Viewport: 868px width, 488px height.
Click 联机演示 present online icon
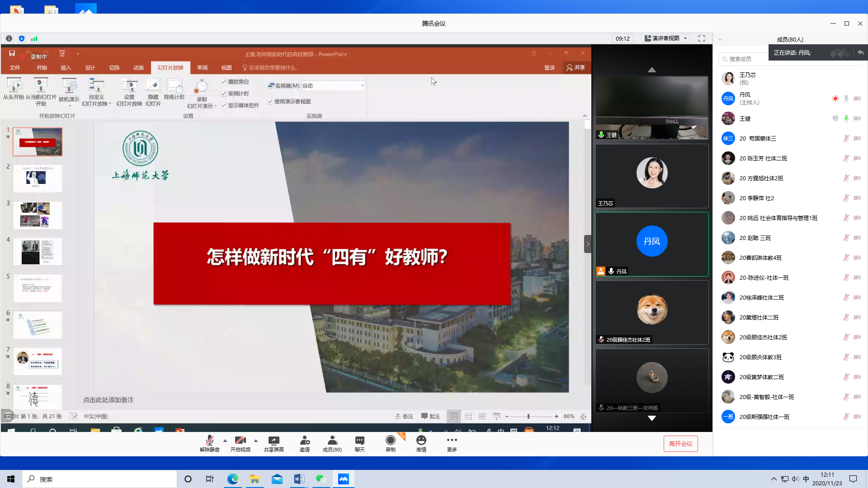click(x=69, y=85)
